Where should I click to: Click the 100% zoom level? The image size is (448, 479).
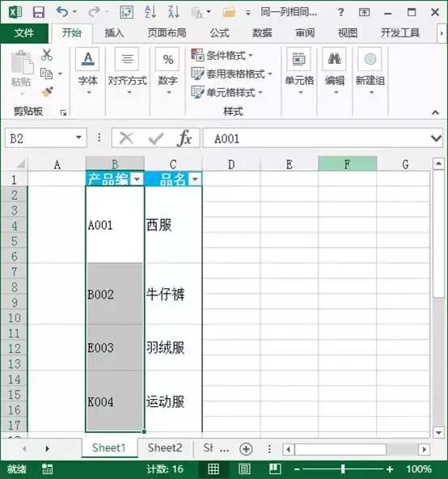pyautogui.click(x=419, y=469)
